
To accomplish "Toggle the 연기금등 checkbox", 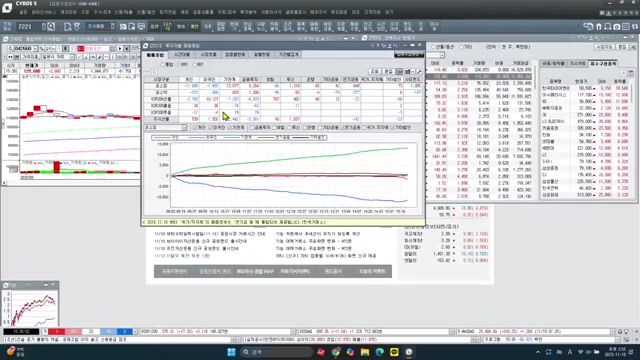I will coord(342,128).
